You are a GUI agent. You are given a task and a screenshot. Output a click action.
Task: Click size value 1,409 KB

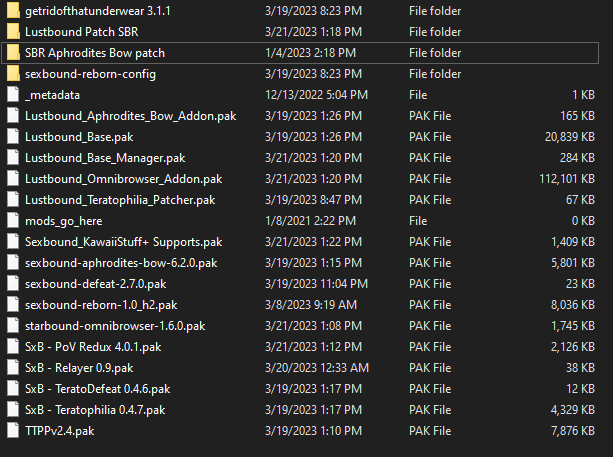point(573,242)
